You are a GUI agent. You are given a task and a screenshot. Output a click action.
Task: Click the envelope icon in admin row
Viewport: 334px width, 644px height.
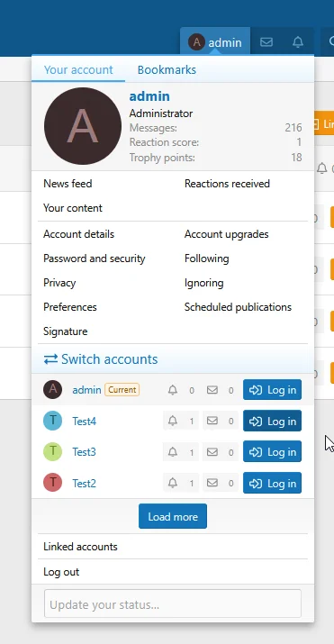tap(212, 390)
